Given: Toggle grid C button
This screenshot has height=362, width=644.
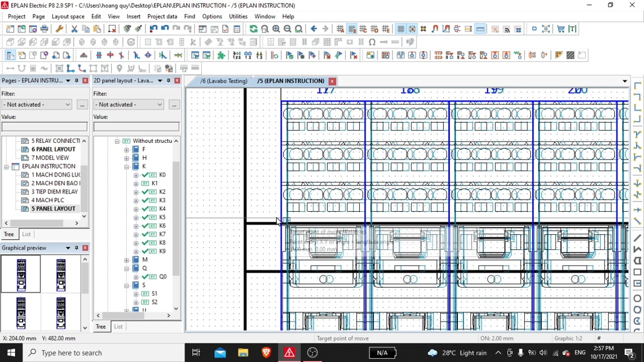Looking at the screenshot, I should (x=363, y=29).
